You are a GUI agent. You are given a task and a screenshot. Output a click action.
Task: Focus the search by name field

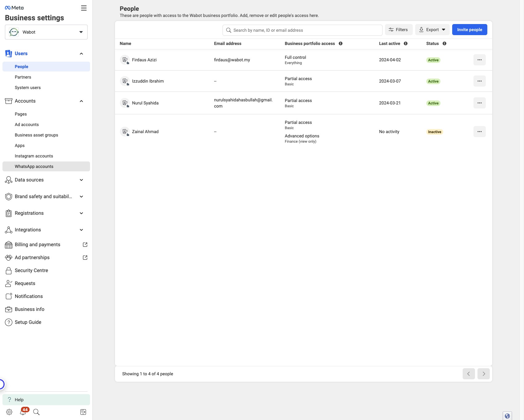[x=302, y=30]
